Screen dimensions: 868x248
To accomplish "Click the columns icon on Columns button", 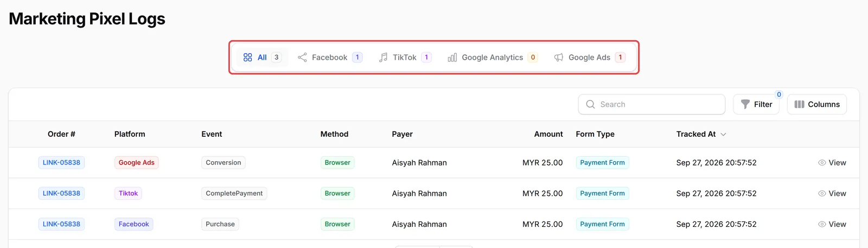I will [x=800, y=104].
